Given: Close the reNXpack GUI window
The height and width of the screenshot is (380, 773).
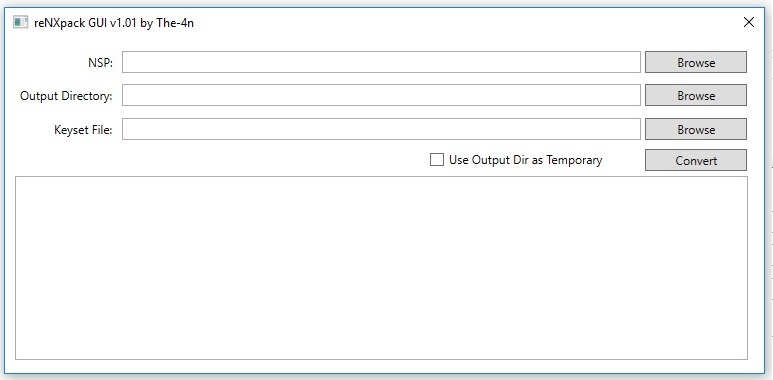Looking at the screenshot, I should [x=748, y=22].
